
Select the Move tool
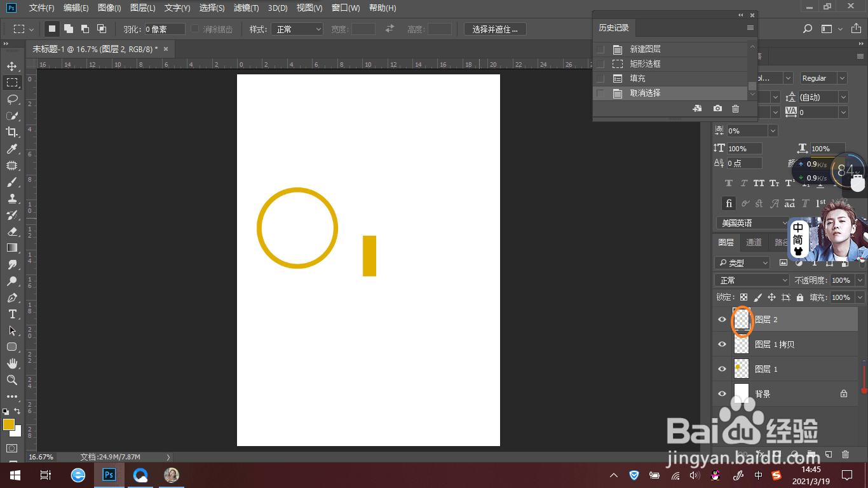pyautogui.click(x=11, y=66)
